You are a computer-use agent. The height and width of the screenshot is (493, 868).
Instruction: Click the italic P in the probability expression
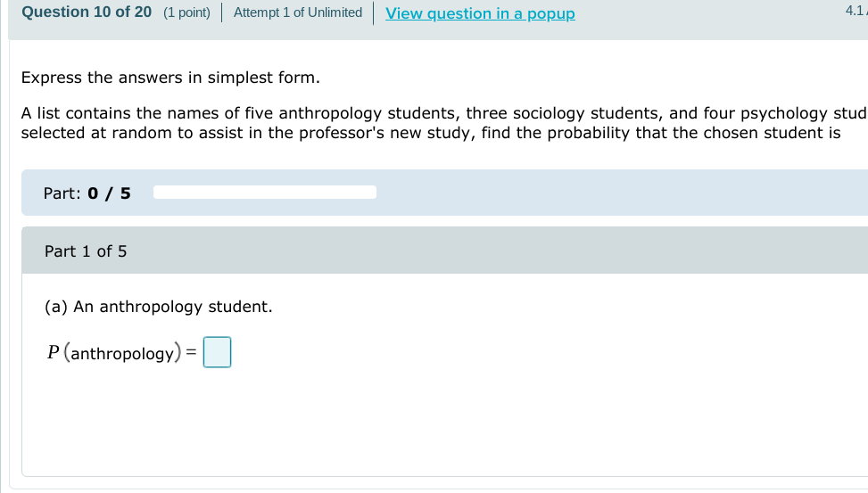tap(54, 353)
